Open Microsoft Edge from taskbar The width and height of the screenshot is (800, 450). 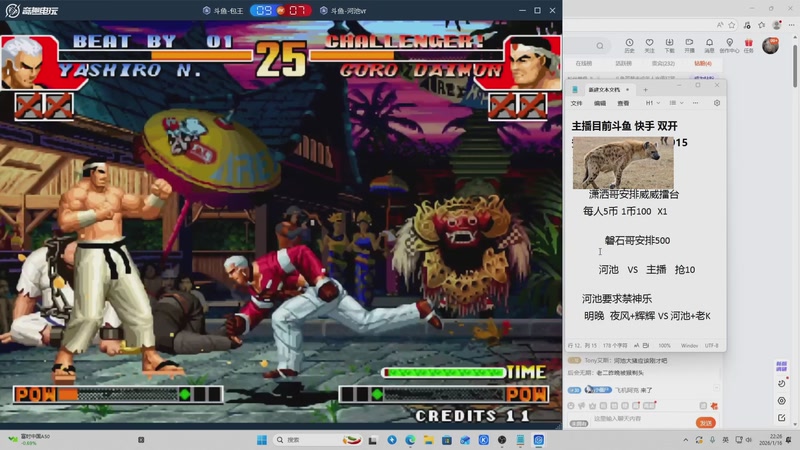(410, 440)
